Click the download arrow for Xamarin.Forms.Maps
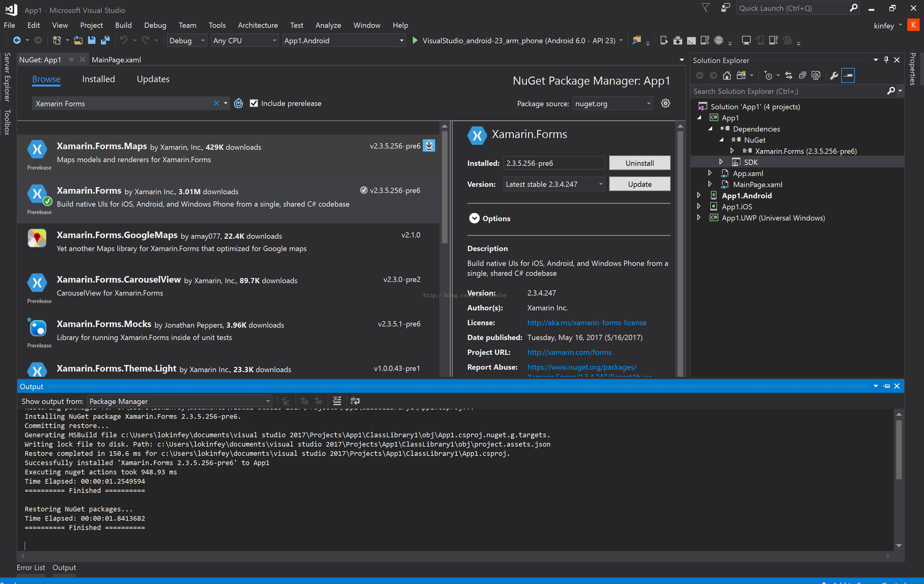The height and width of the screenshot is (584, 924). pyautogui.click(x=429, y=146)
